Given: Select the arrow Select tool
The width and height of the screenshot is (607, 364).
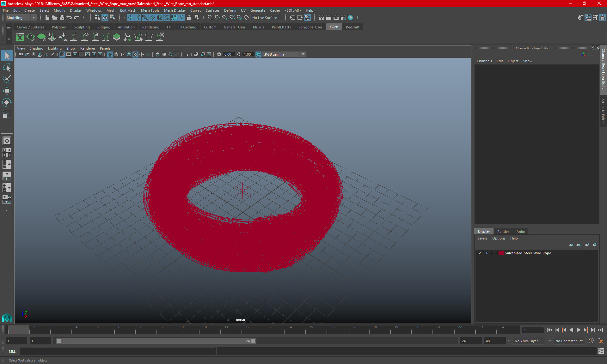Looking at the screenshot, I should 7,56.
